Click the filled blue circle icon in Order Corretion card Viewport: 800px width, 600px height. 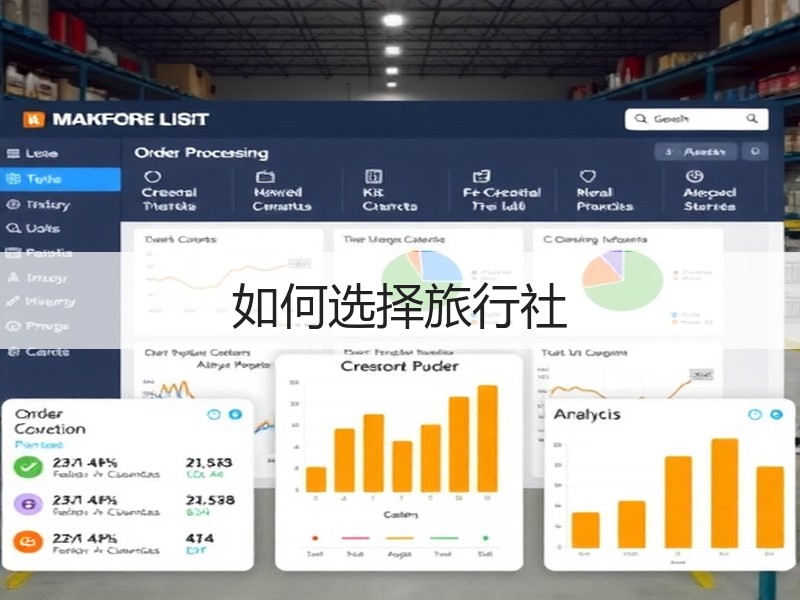coord(235,414)
